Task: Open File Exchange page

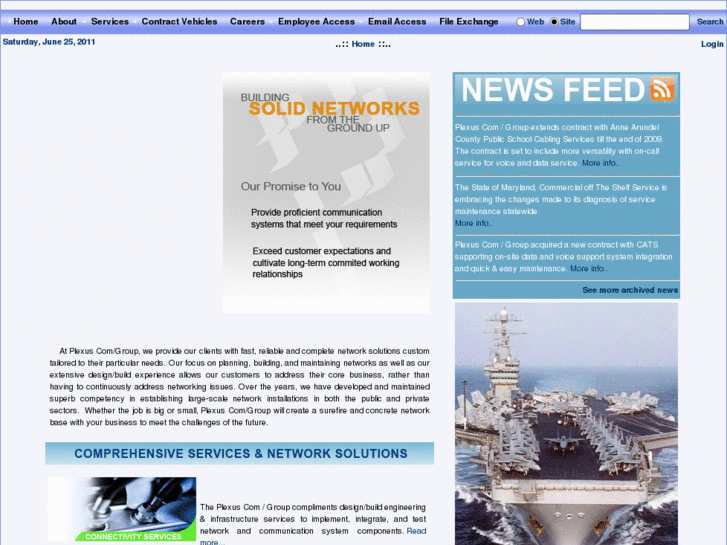Action: click(469, 21)
